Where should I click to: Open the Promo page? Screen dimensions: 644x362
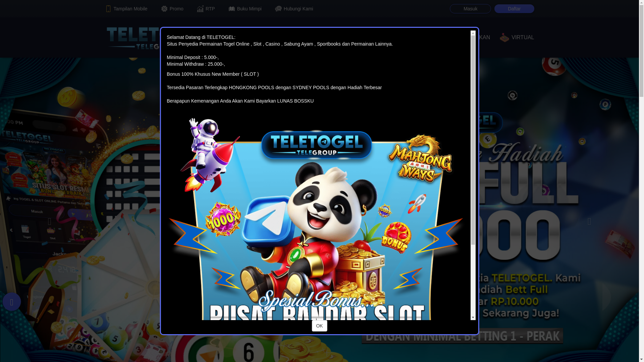coord(172,9)
